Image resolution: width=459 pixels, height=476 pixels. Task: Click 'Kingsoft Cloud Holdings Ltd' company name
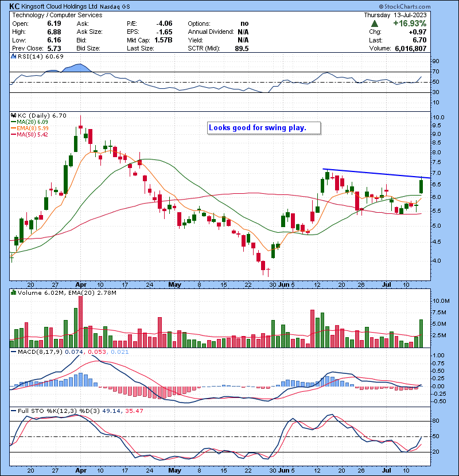[x=59, y=6]
